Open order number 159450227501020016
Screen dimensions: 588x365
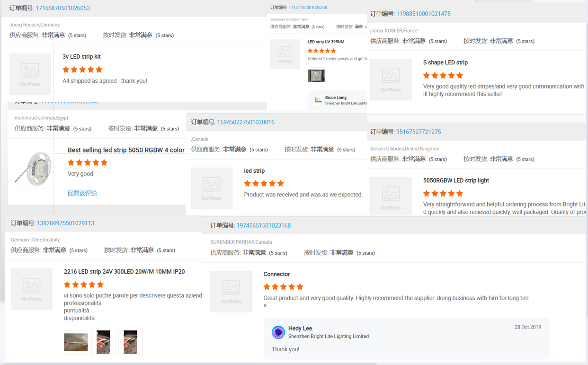pyautogui.click(x=246, y=122)
